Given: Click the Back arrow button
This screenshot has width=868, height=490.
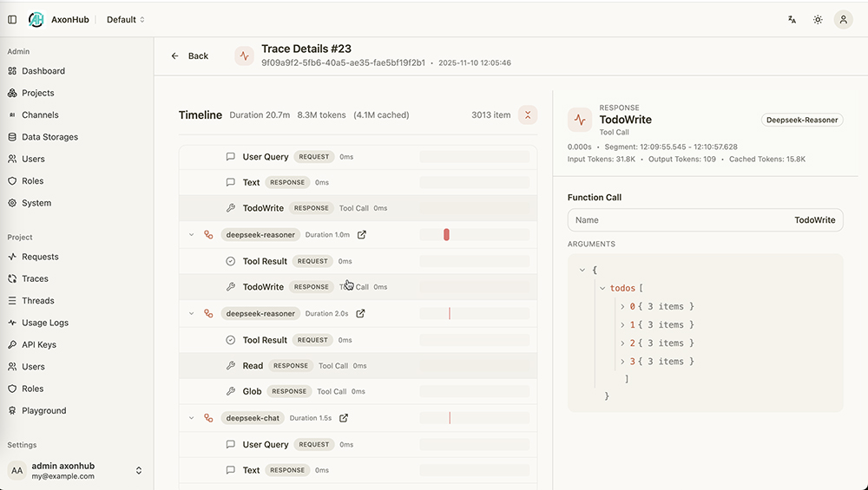Looking at the screenshot, I should click(x=190, y=56).
